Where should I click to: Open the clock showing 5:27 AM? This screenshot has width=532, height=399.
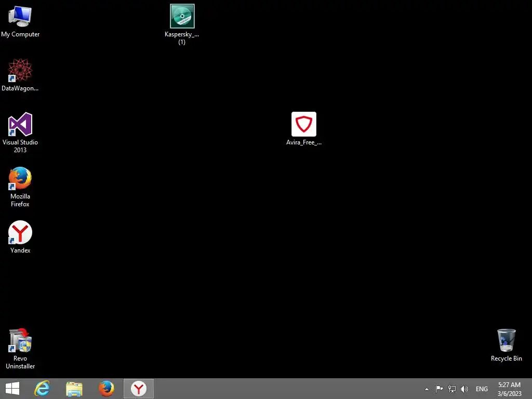[509, 385]
